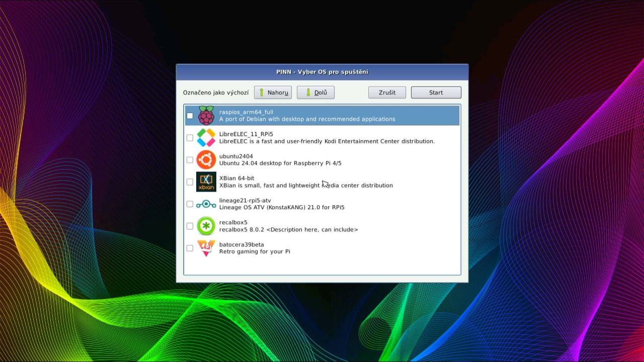
Task: Click the Ubuntu orange logo icon
Action: point(206,160)
